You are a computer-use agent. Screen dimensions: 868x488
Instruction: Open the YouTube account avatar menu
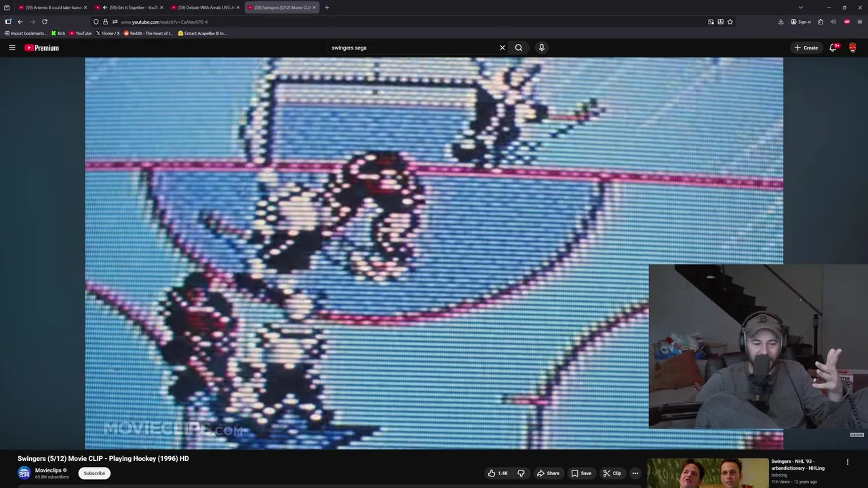tap(852, 47)
